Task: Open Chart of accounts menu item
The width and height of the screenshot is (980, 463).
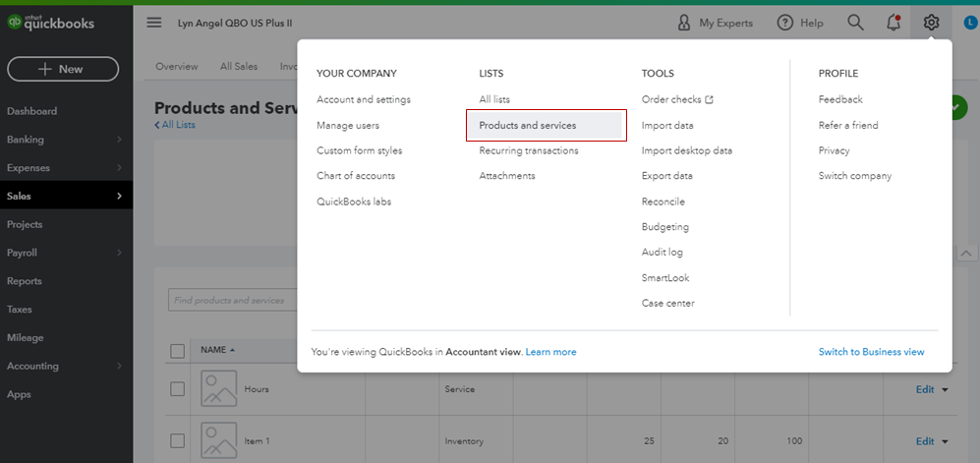Action: [x=356, y=176]
